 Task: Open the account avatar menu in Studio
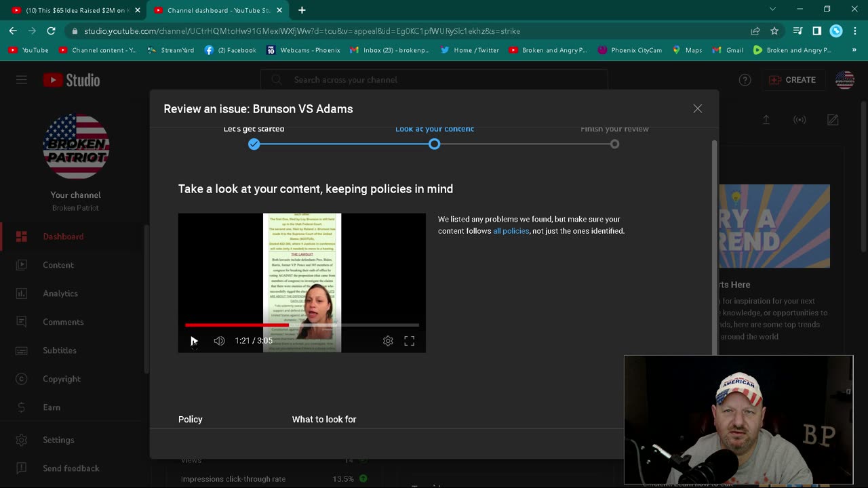tap(844, 80)
